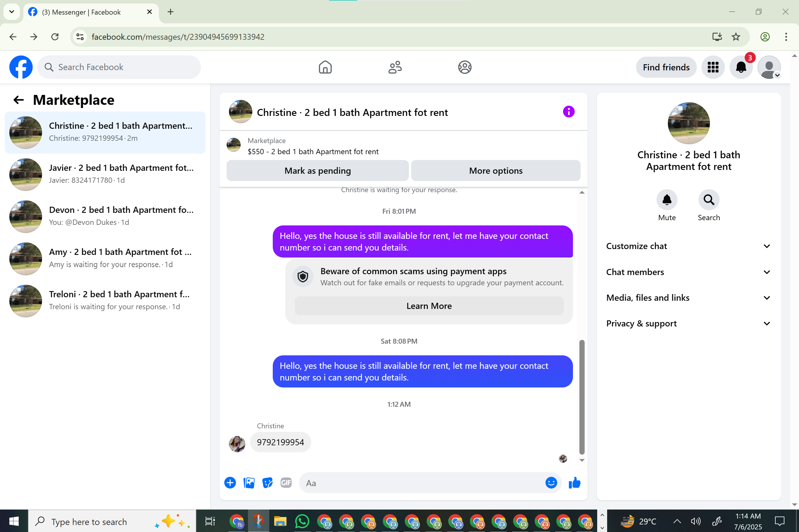Screen dimensions: 799x532
Task: Send a thumbs-up like
Action: (x=575, y=483)
